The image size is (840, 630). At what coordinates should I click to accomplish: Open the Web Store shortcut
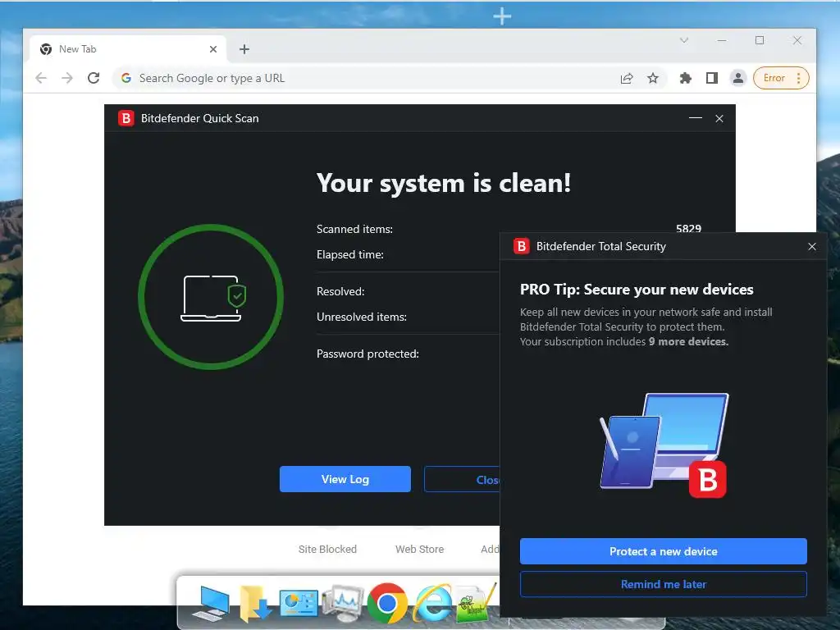419,549
